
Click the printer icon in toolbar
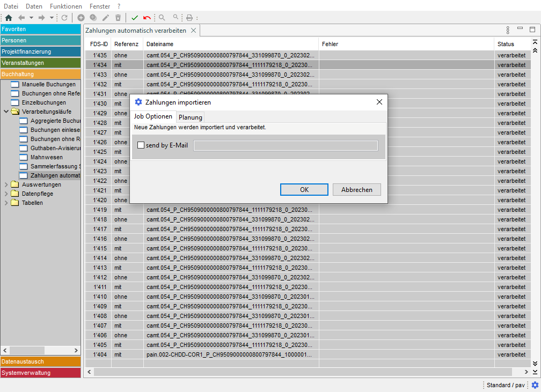(x=189, y=18)
